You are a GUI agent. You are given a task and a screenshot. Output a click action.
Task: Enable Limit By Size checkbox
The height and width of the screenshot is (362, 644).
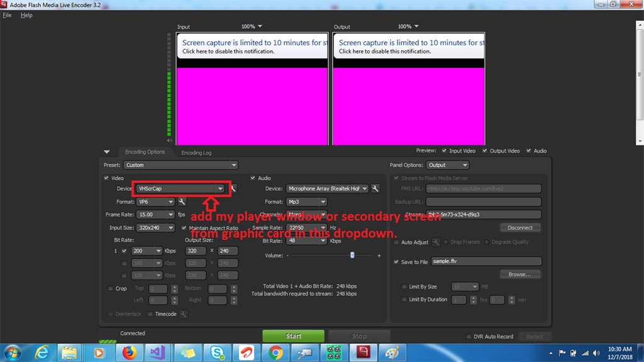404,286
